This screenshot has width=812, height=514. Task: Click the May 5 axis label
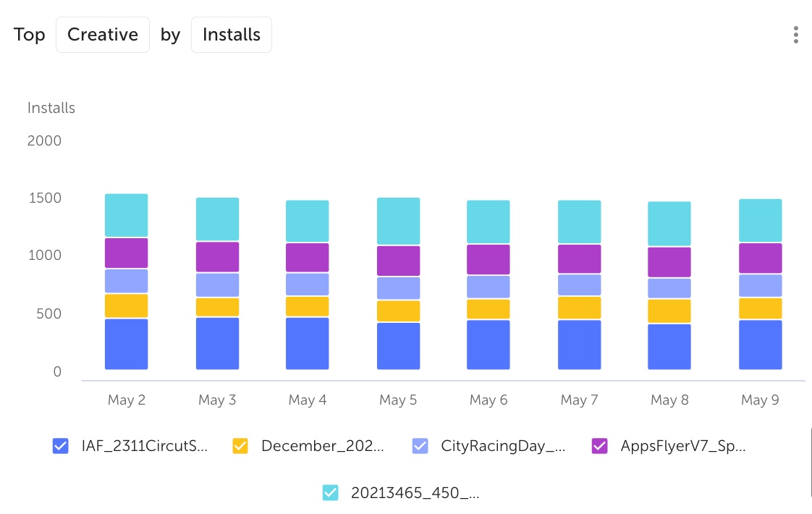point(398,400)
